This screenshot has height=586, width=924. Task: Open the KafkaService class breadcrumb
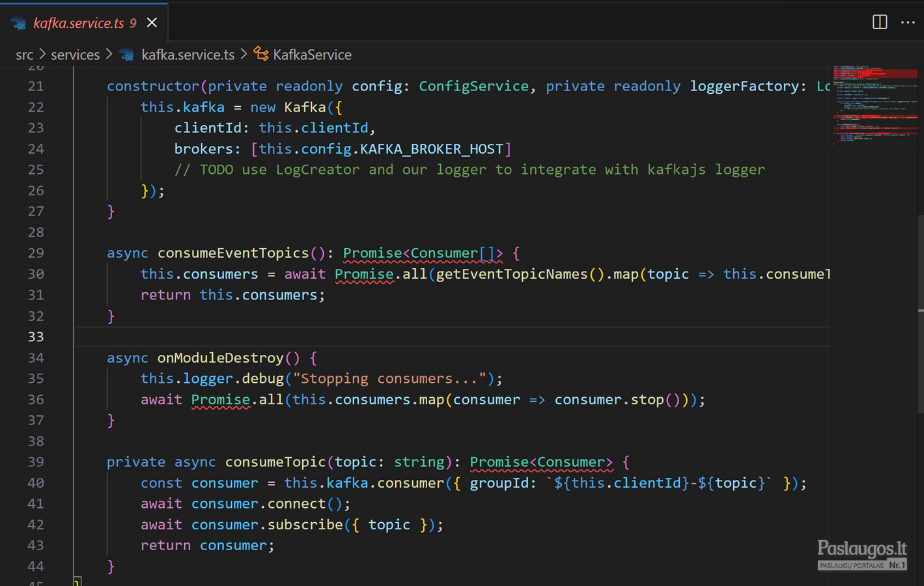point(312,55)
